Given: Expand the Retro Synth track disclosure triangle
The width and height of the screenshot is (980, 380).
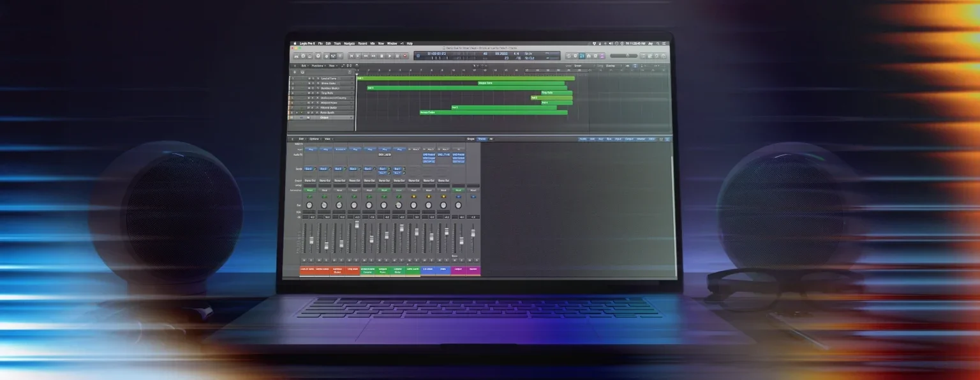Looking at the screenshot, I should pos(297,112).
